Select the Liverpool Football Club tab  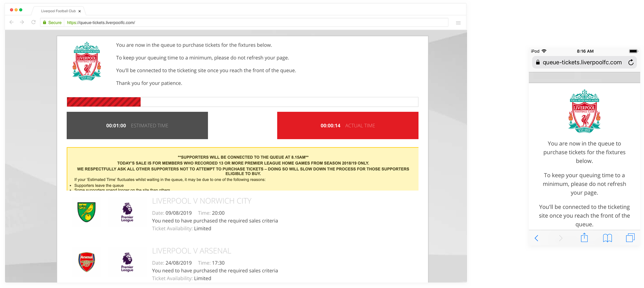pos(58,11)
